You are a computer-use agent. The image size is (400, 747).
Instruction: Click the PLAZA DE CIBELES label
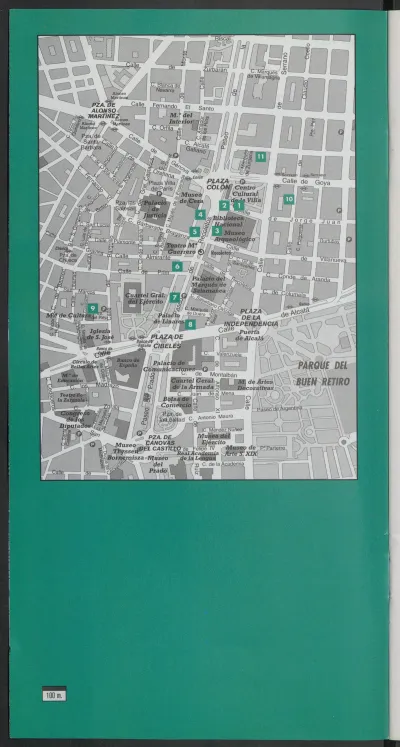[167, 341]
